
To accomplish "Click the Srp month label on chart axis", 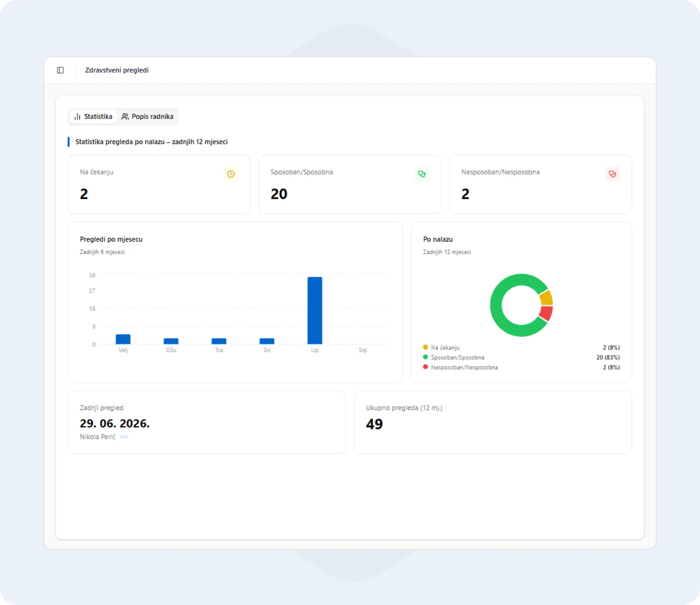I will click(x=363, y=350).
